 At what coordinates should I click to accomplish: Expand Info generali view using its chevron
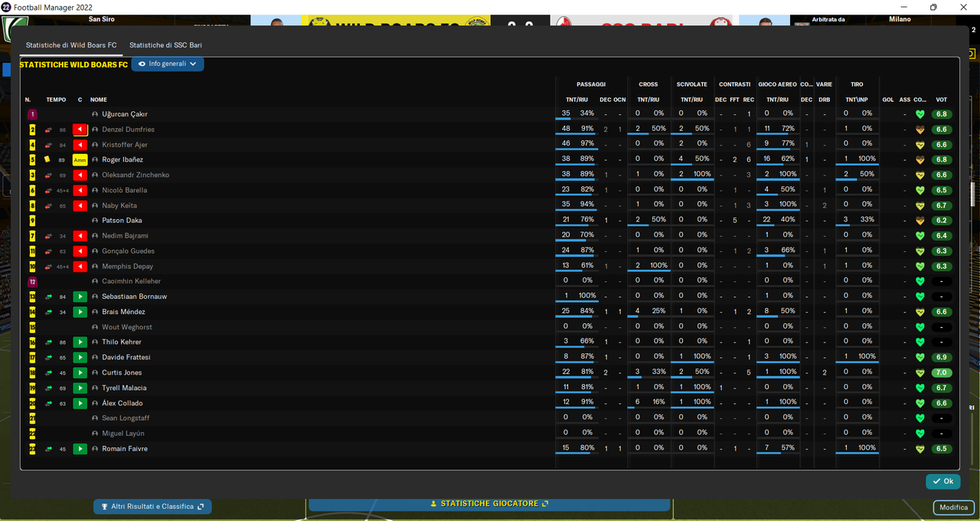193,64
